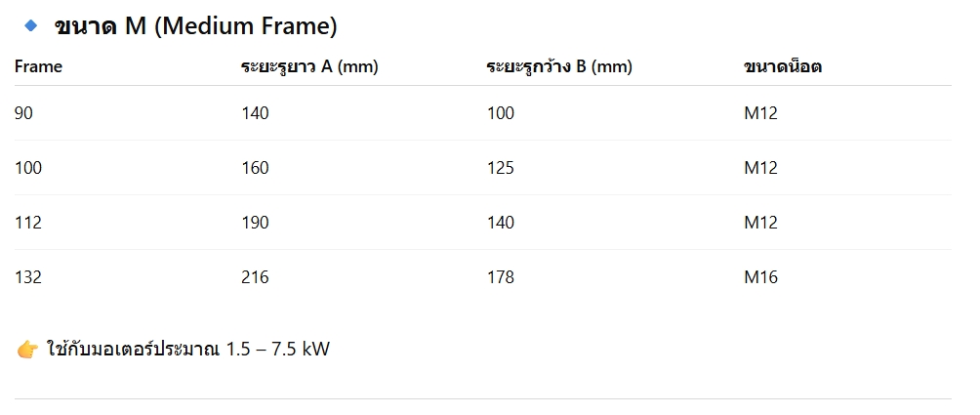Click the value 160 in the table
980x415 pixels.
(x=255, y=168)
